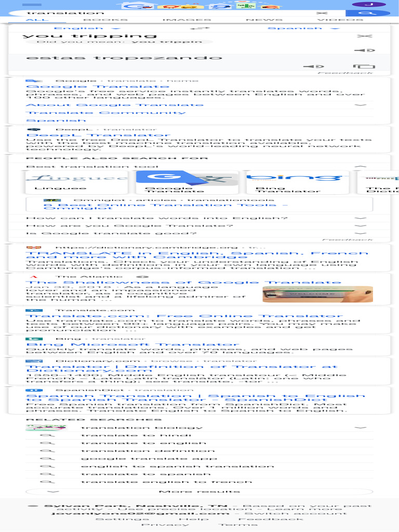Open the source language English dropdown
This screenshot has width=399, height=532.
pos(87,28)
